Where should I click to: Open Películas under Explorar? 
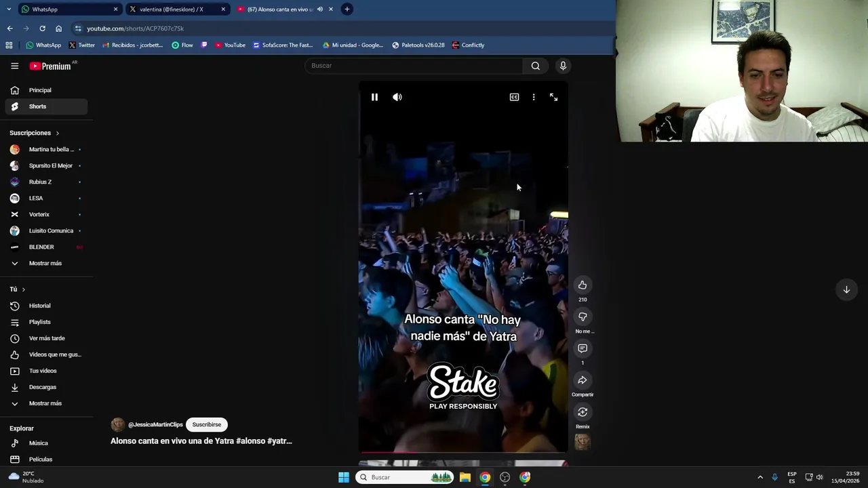[46, 460]
